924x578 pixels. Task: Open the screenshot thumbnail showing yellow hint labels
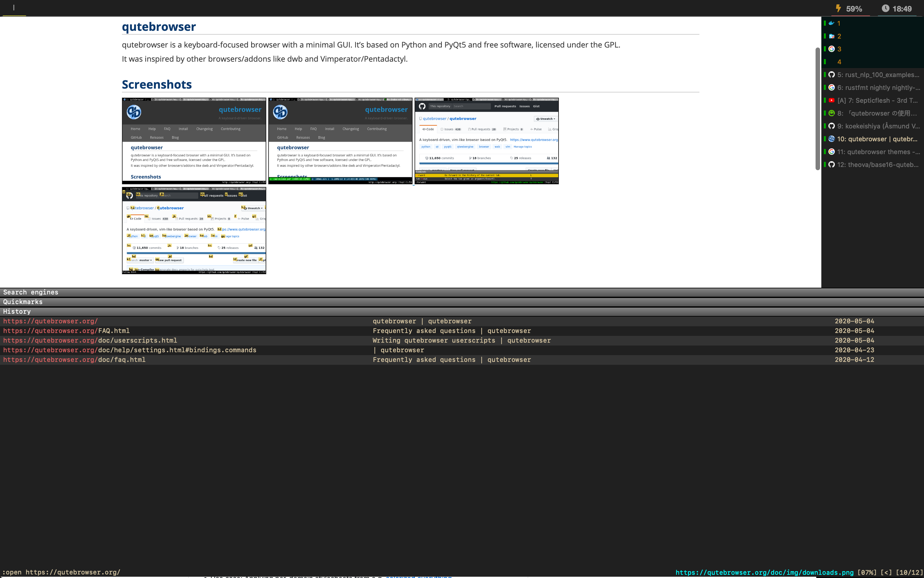coord(194,231)
